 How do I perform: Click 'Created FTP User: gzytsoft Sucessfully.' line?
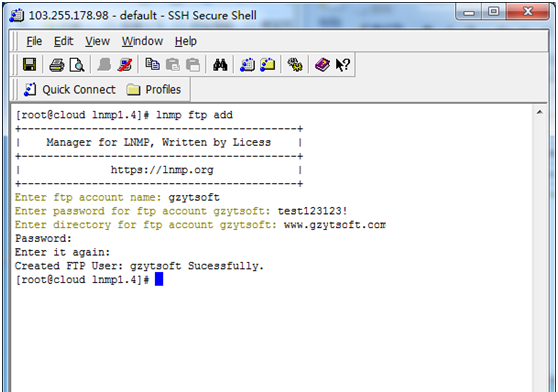pyautogui.click(x=139, y=266)
